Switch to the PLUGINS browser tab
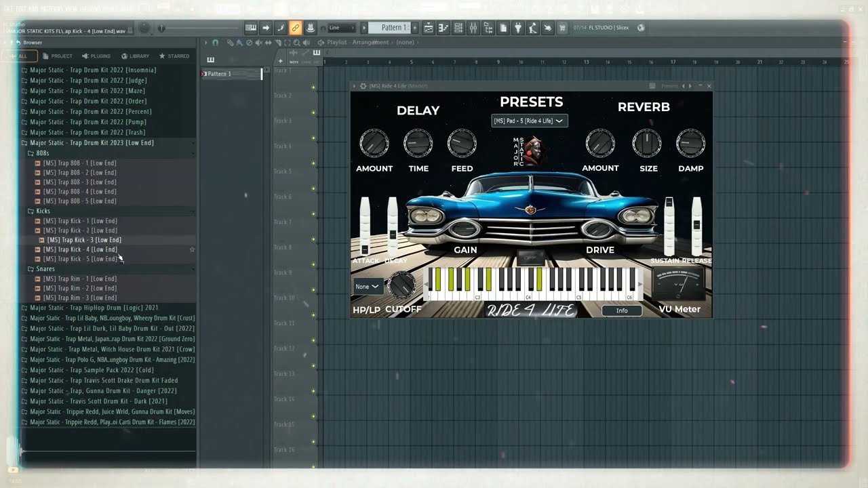The width and height of the screenshot is (868, 488). (96, 56)
